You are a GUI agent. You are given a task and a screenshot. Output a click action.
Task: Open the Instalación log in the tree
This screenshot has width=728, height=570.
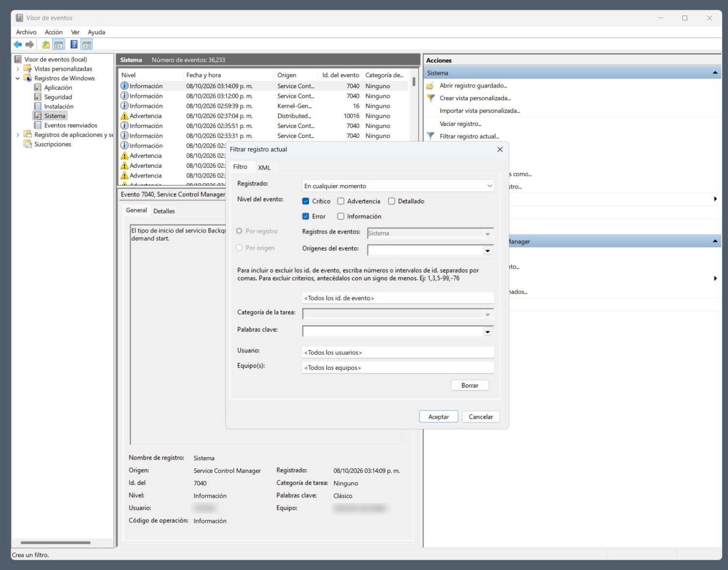tap(59, 107)
